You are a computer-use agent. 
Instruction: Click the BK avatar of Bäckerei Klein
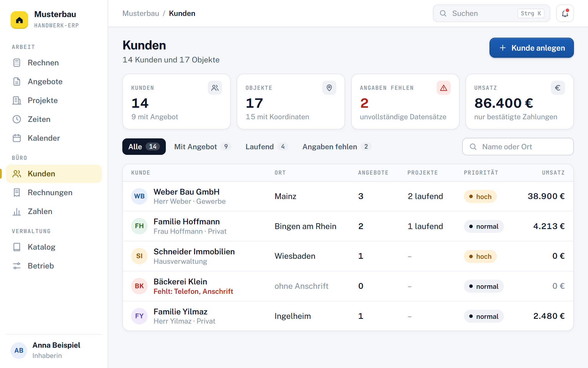[x=139, y=286]
